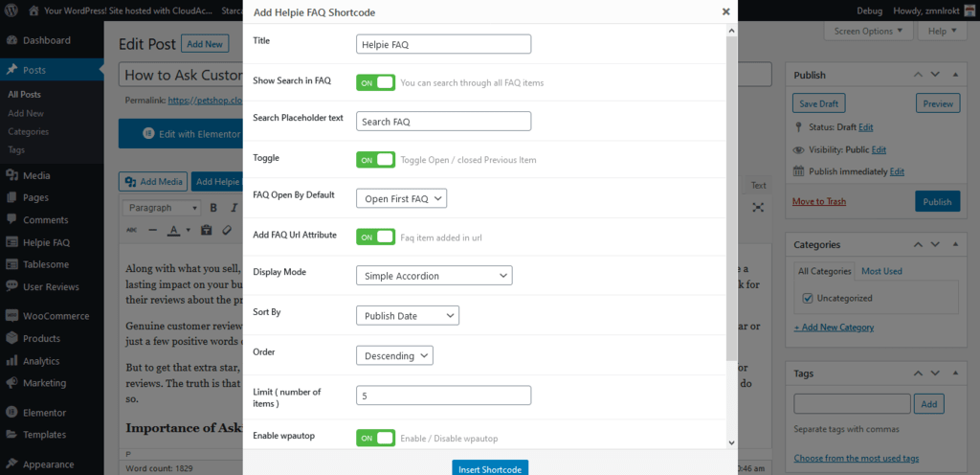Image resolution: width=980 pixels, height=475 pixels.
Task: Select the All Categories tab
Action: pos(824,271)
